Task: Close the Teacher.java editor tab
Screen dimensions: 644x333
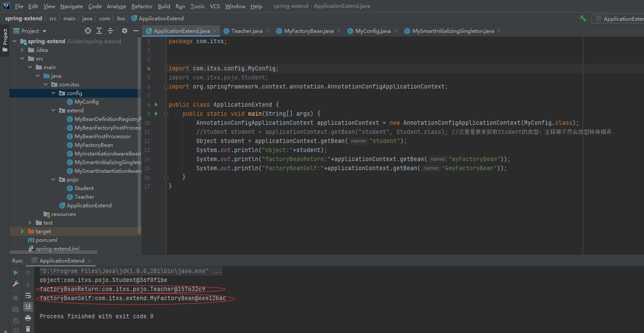Action: (x=267, y=31)
